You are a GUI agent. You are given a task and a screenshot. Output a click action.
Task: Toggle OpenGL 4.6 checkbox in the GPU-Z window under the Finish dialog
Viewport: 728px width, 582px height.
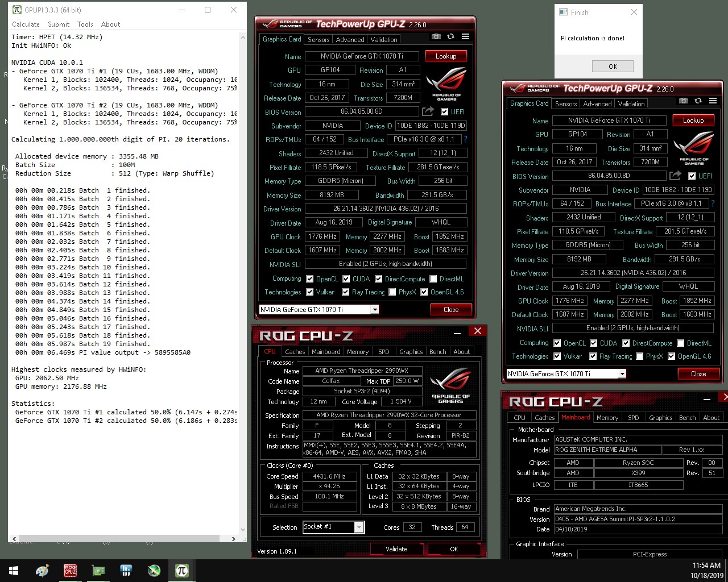(672, 356)
